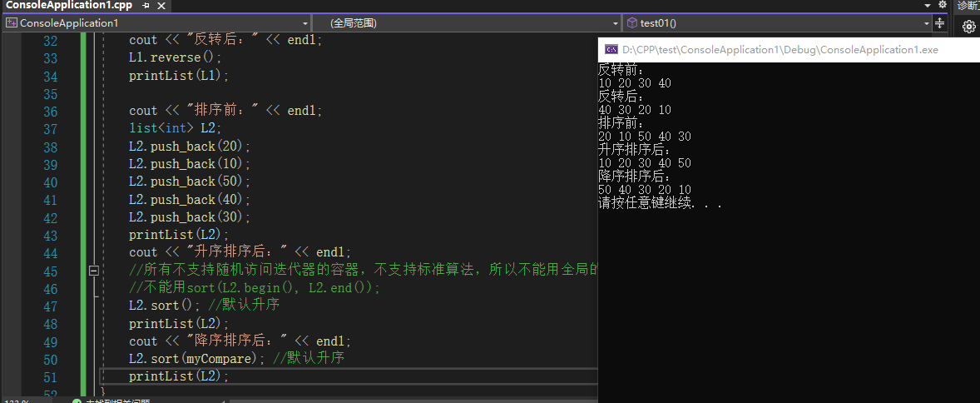Image resolution: width=980 pixels, height=403 pixels.
Task: Click the console window C:\ icon
Action: click(x=611, y=50)
